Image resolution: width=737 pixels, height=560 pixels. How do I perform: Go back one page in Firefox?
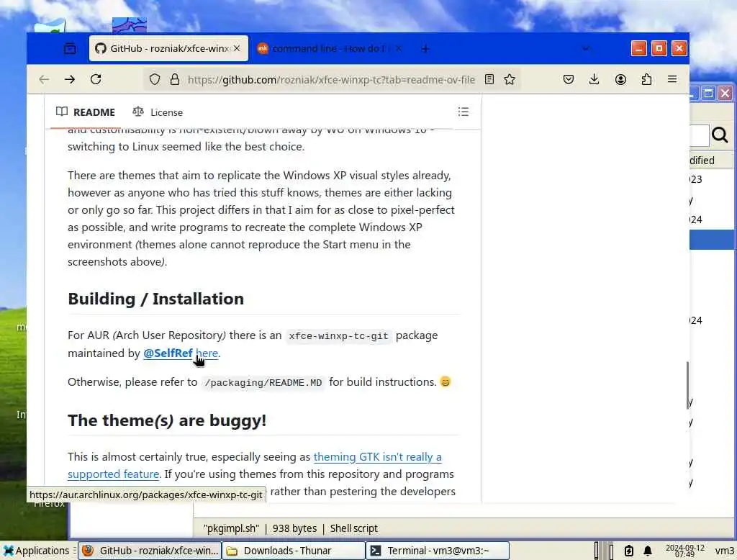point(44,79)
